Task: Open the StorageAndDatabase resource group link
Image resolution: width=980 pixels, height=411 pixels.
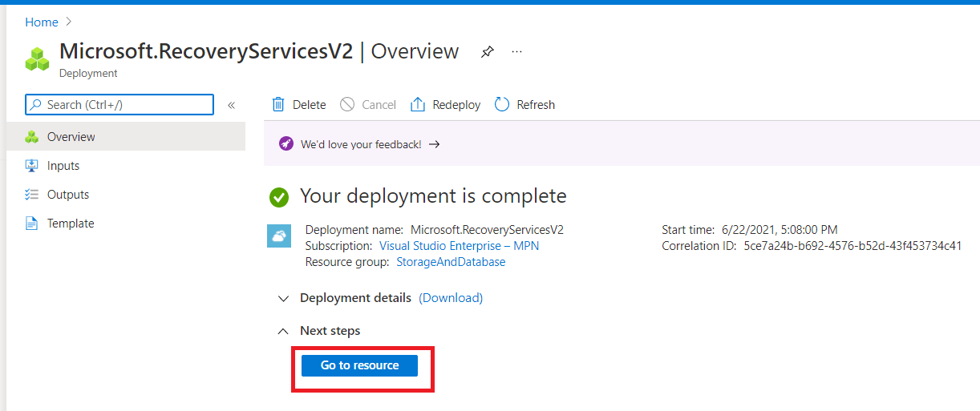Action: pyautogui.click(x=451, y=262)
